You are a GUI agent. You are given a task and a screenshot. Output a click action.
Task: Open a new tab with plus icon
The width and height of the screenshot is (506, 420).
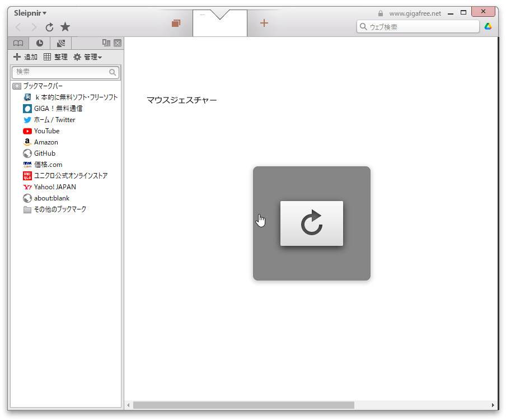click(x=264, y=23)
